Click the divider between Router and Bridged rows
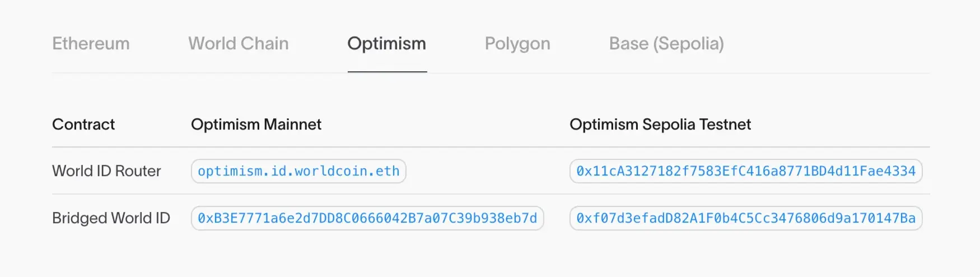The height and width of the screenshot is (277, 980). click(491, 194)
